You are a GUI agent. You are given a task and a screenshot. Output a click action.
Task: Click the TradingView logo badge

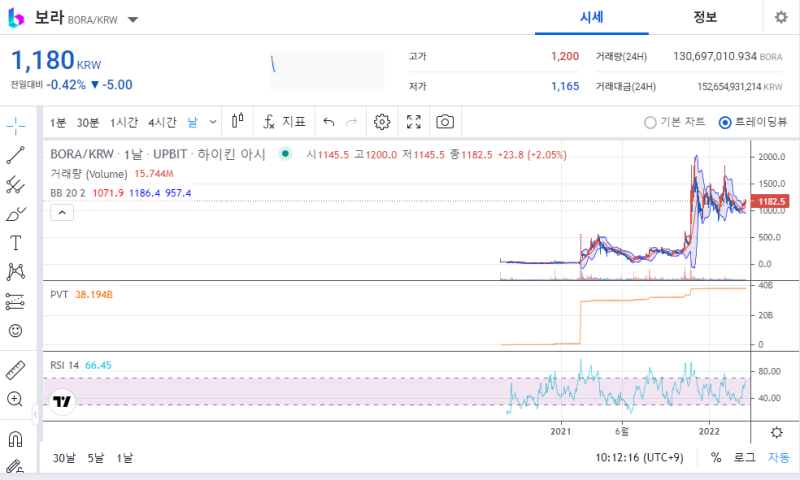62,401
